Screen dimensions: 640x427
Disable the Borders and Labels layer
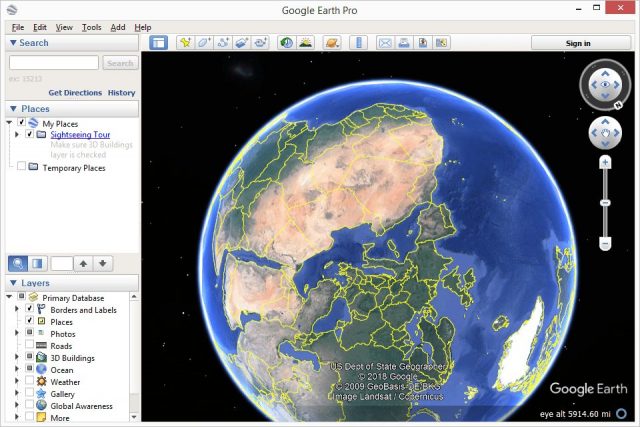pos(29,309)
